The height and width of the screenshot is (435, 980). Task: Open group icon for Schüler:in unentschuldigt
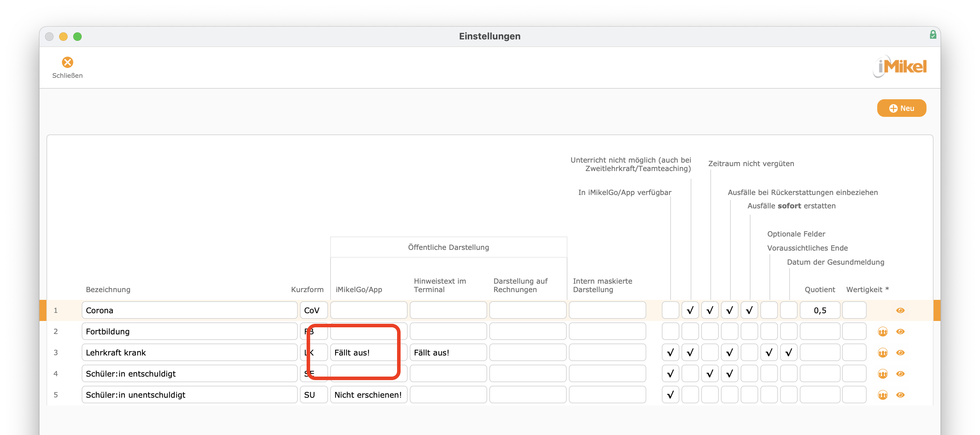[882, 395]
